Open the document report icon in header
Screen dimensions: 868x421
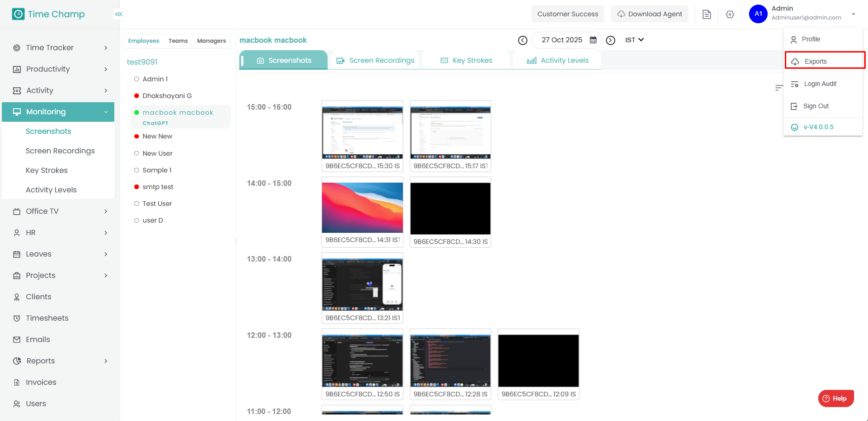(706, 14)
